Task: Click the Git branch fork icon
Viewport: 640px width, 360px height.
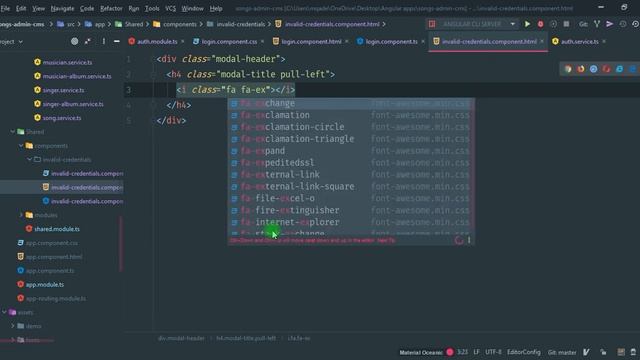Action: (x=597, y=24)
